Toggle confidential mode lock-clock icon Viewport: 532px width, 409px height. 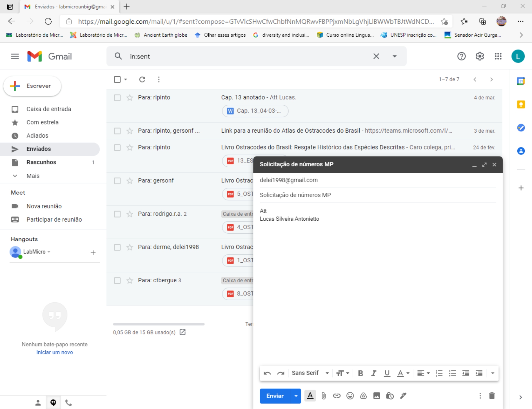[x=390, y=396]
